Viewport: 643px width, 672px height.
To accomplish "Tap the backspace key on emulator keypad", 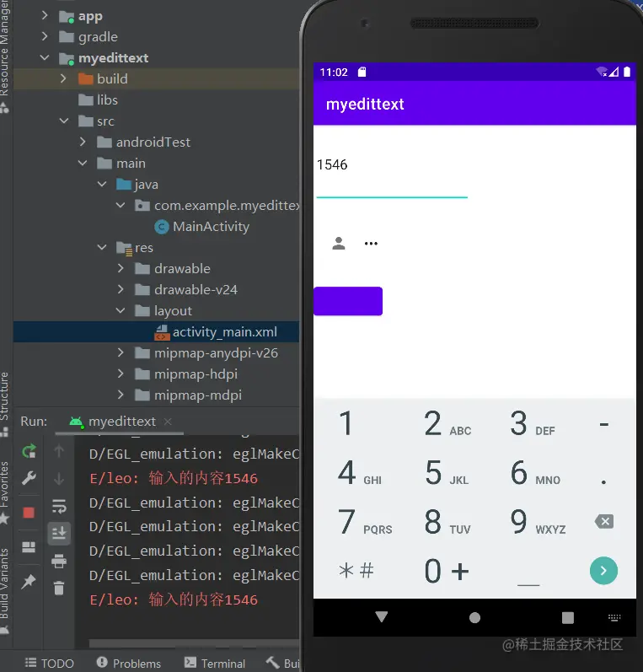I will [604, 522].
